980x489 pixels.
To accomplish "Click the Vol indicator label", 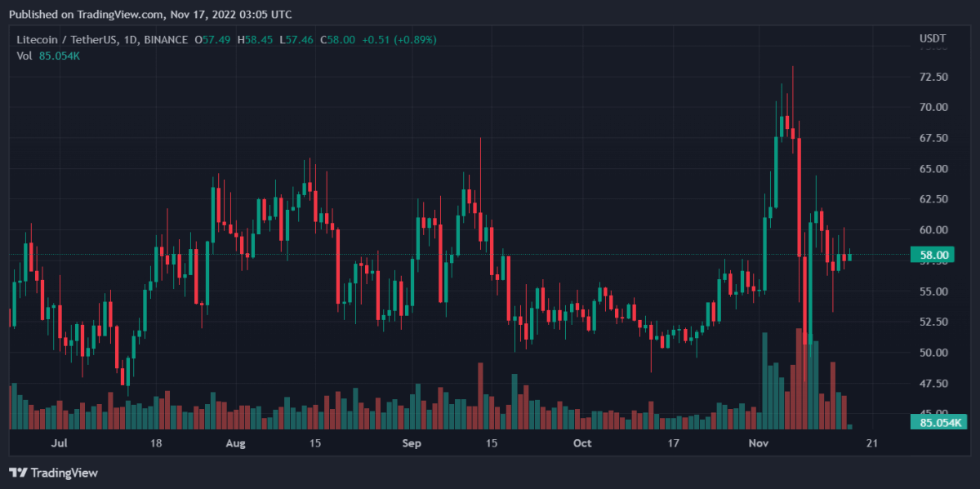I will [24, 56].
